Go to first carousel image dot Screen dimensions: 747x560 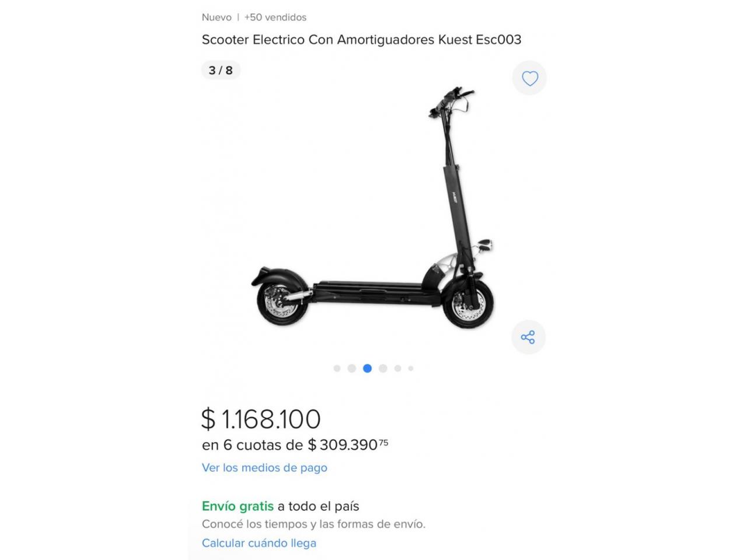(337, 368)
